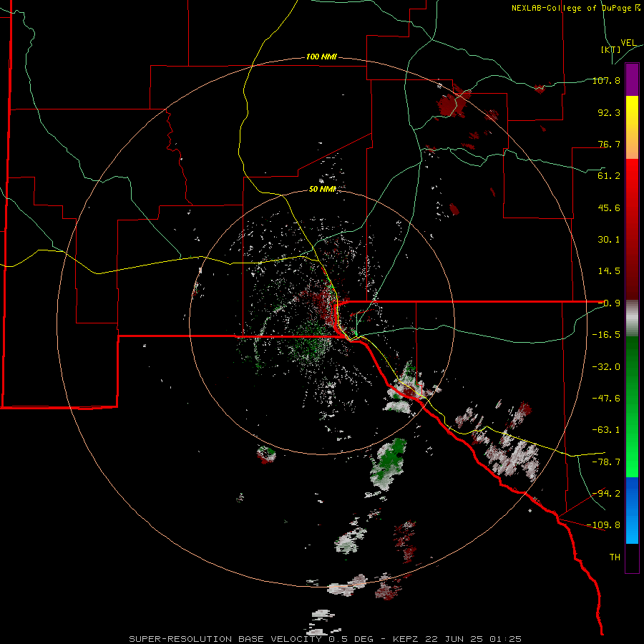Click the -109.8 value on the velocity scale

tap(603, 525)
